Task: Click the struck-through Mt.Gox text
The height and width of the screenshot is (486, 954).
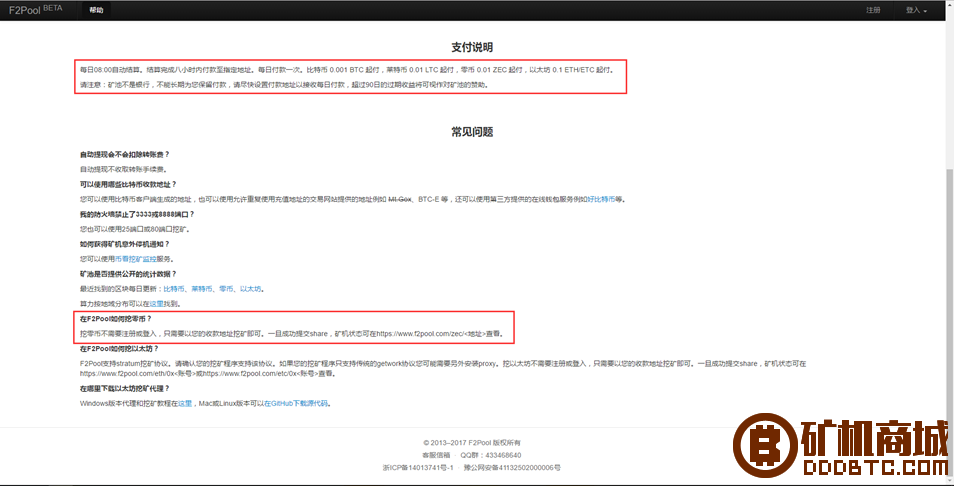Action: [x=400, y=200]
